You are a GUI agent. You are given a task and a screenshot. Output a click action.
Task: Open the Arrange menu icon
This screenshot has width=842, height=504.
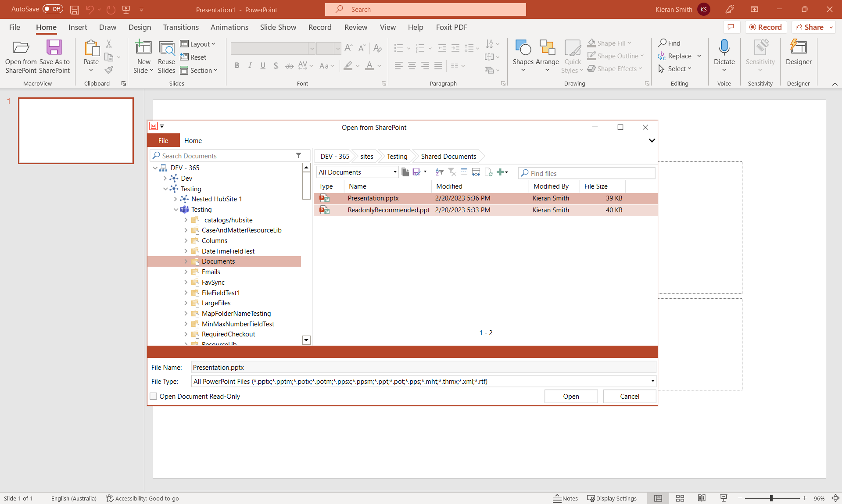tap(547, 47)
